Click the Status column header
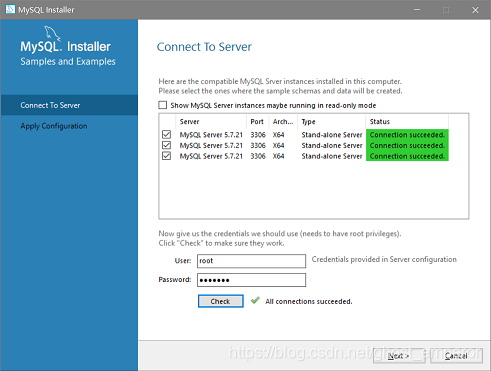 407,122
